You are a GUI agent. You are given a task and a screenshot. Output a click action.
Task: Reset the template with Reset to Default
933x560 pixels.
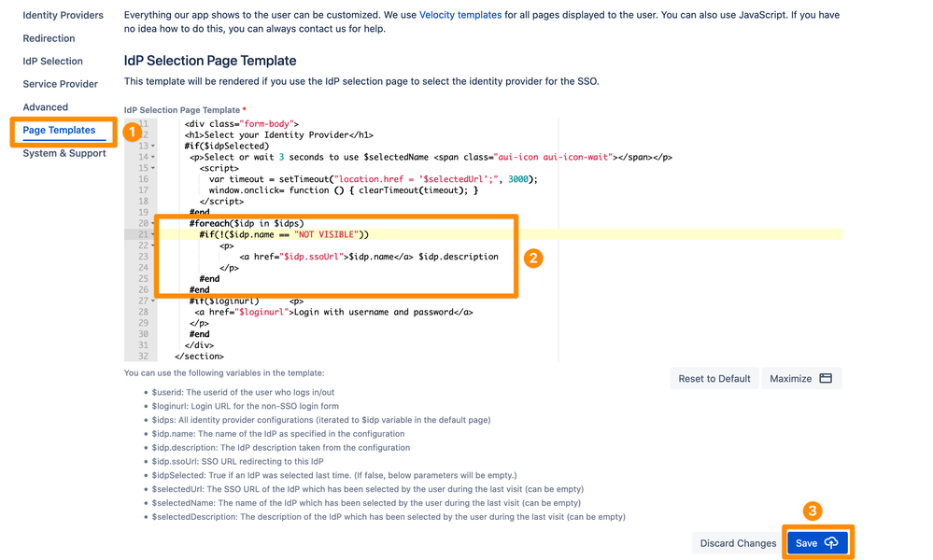714,379
